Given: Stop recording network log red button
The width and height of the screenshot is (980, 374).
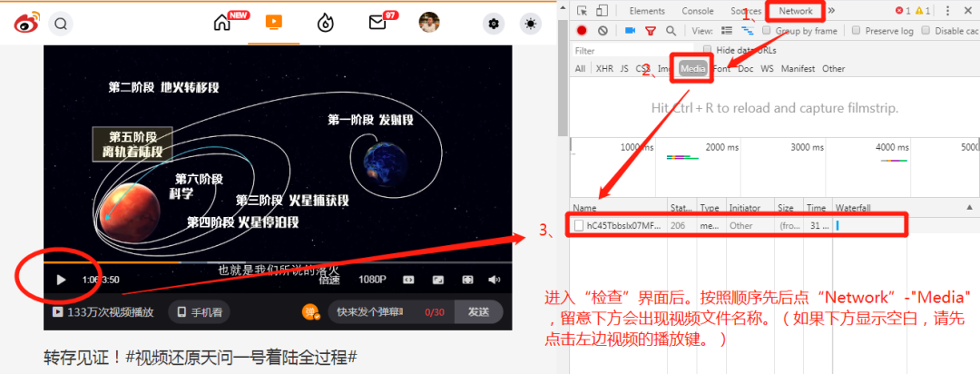Looking at the screenshot, I should (582, 30).
